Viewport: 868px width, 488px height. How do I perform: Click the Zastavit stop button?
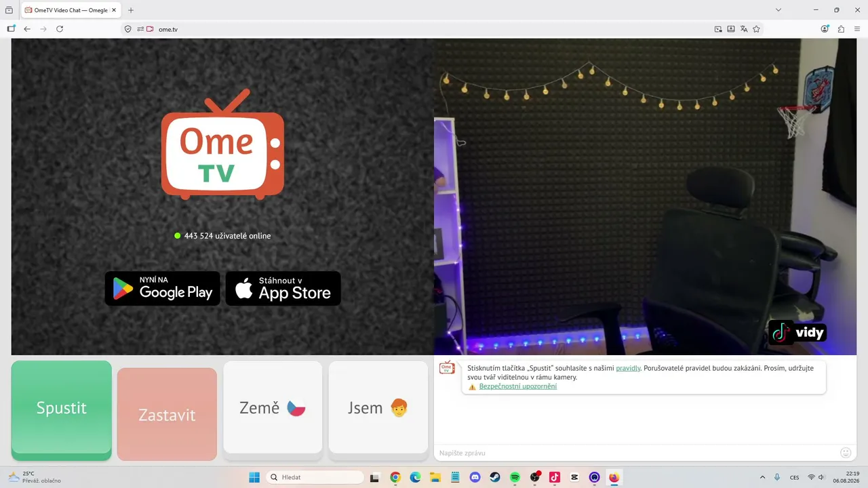point(167,414)
